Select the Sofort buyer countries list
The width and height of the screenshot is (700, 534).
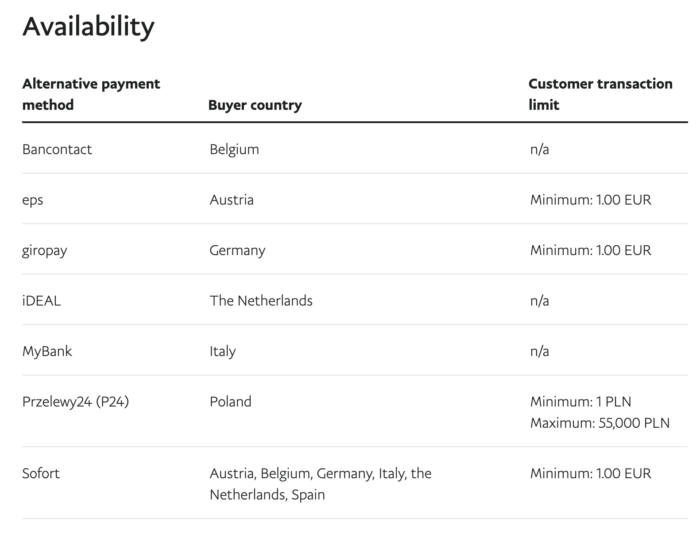[x=320, y=484]
